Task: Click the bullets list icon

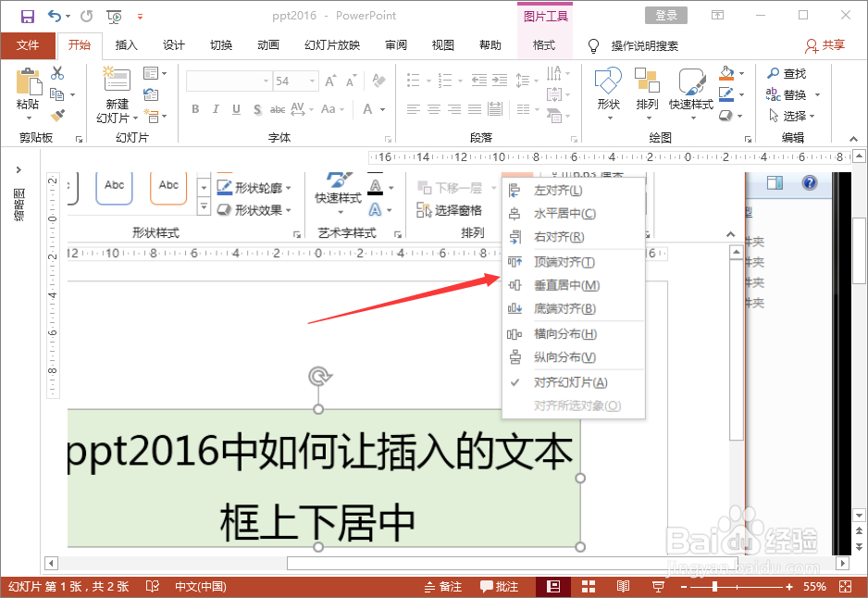Action: click(x=414, y=81)
